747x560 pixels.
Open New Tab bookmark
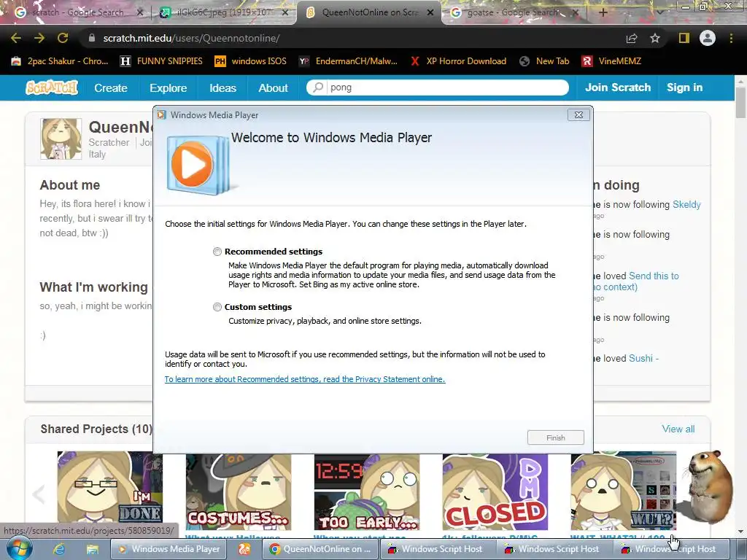pos(544,61)
